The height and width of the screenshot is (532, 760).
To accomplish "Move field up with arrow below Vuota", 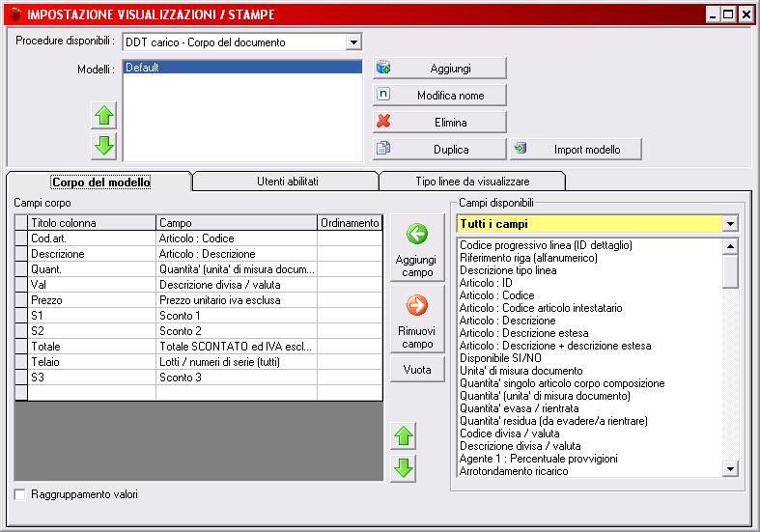I will click(x=404, y=436).
